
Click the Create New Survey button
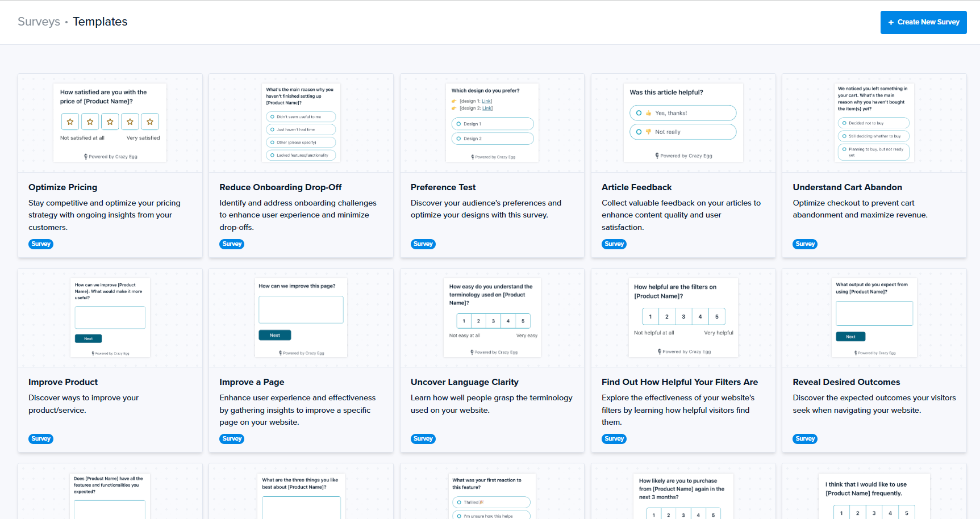tap(923, 22)
